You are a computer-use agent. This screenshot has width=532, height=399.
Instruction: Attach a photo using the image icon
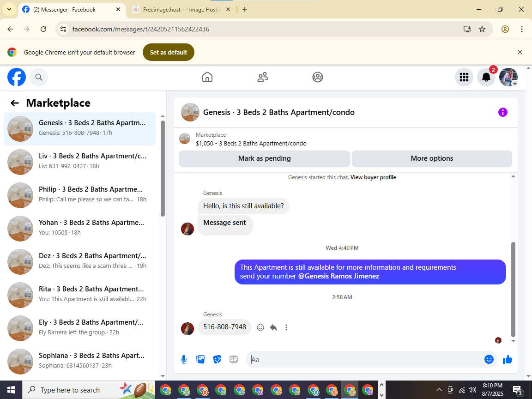[200, 359]
